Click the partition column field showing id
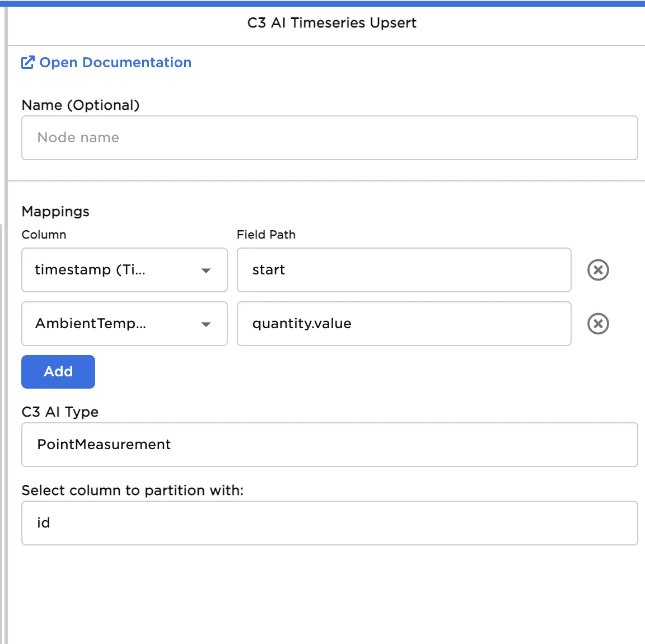The width and height of the screenshot is (645, 644). 329,523
